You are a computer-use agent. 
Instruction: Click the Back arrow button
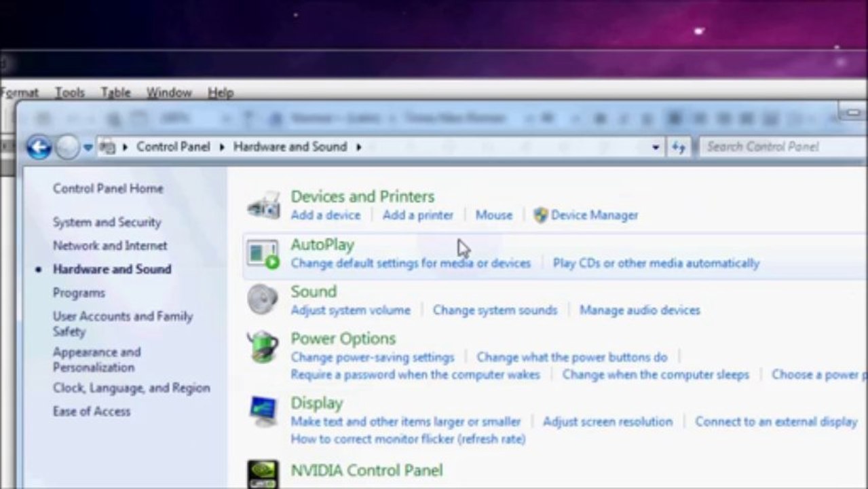tap(39, 147)
